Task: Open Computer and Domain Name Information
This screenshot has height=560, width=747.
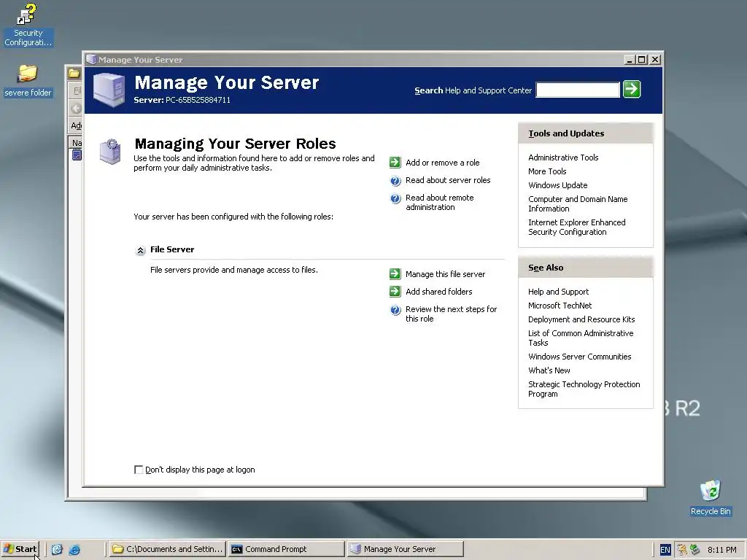Action: point(578,204)
